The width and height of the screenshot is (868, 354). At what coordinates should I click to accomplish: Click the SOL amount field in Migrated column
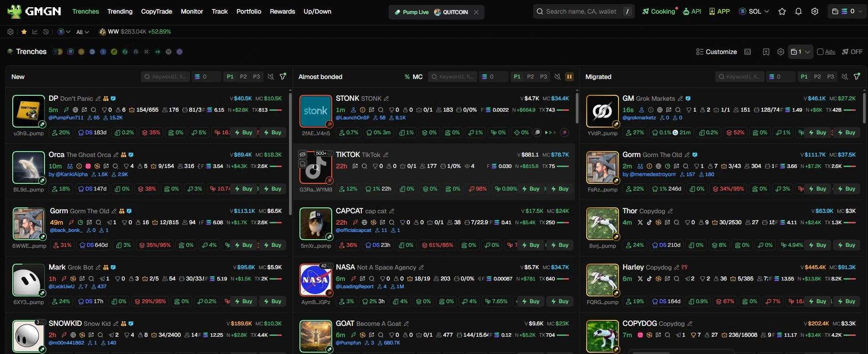(781, 77)
